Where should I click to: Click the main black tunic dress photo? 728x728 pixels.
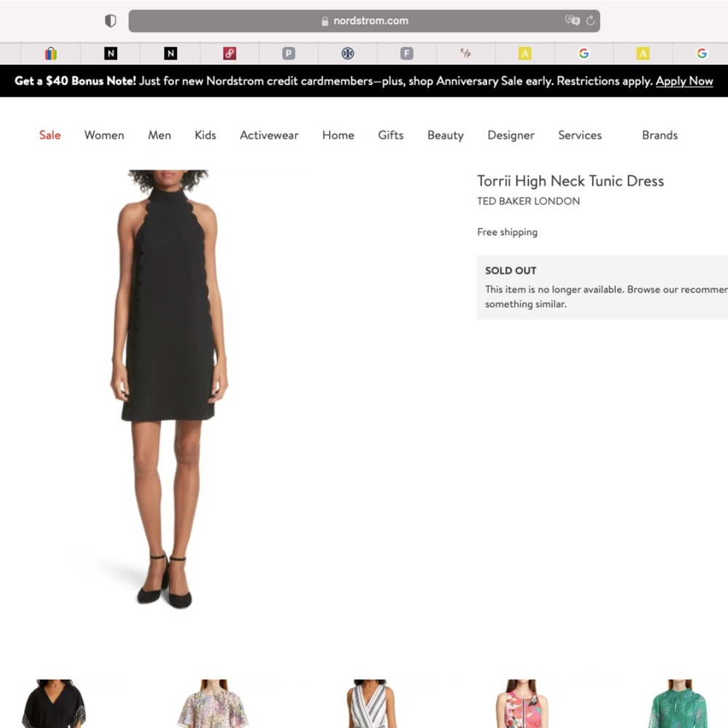[169, 389]
